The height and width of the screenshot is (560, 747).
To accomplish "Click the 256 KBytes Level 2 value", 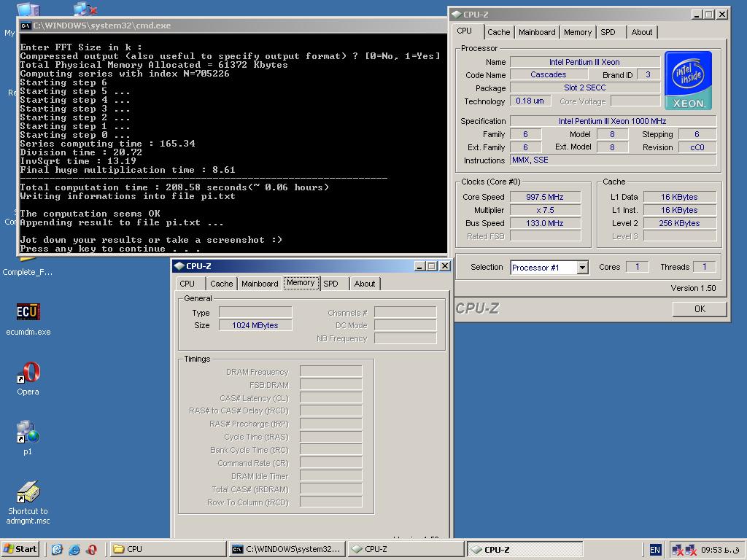I will pos(679,223).
